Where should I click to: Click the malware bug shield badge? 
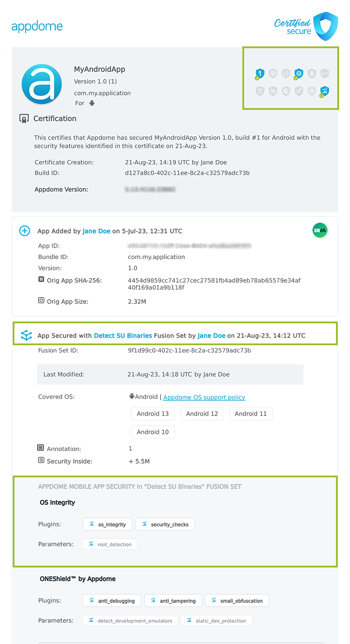pos(287,91)
